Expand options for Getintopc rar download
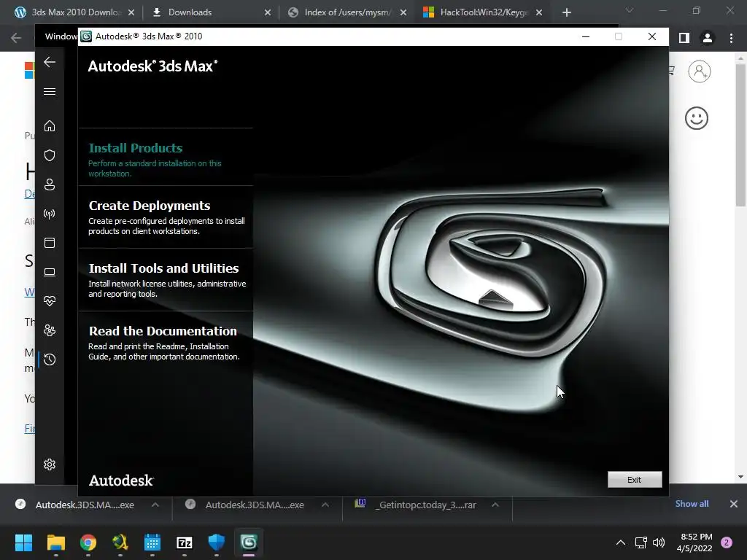 [495, 505]
